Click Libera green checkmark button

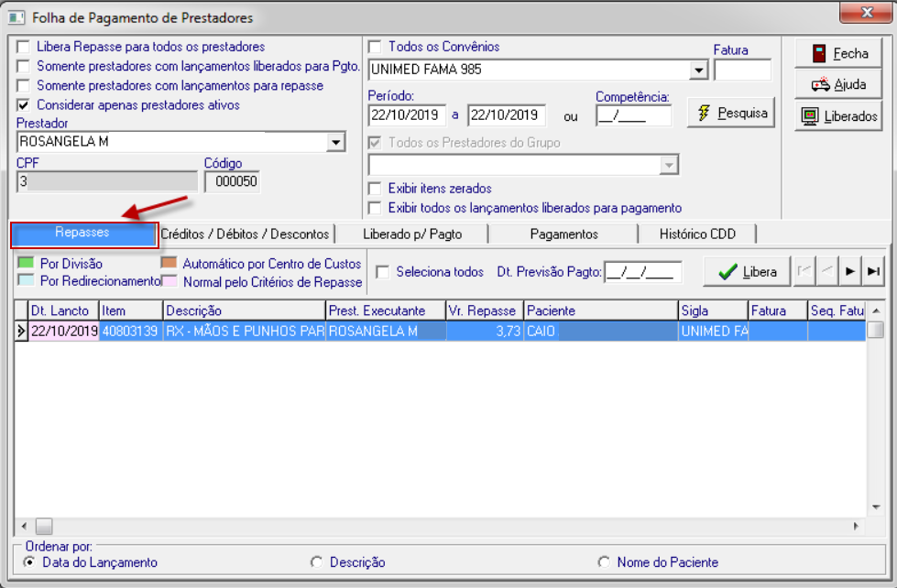(x=747, y=272)
